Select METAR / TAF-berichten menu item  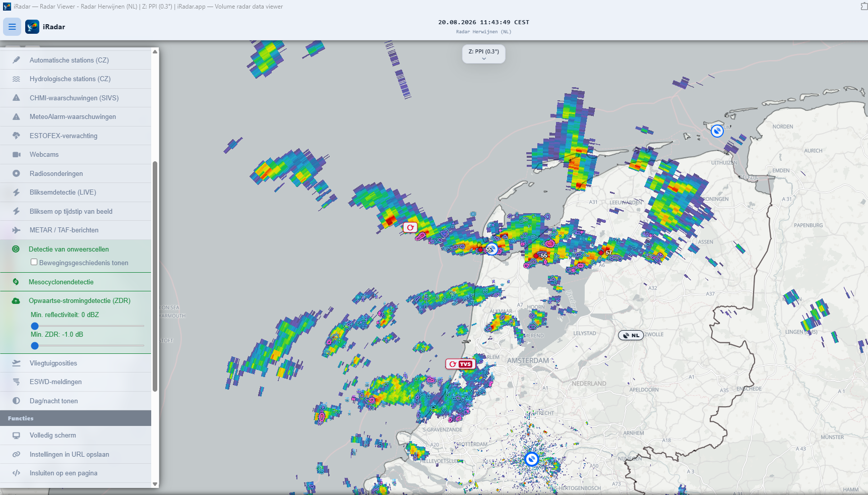(76, 230)
